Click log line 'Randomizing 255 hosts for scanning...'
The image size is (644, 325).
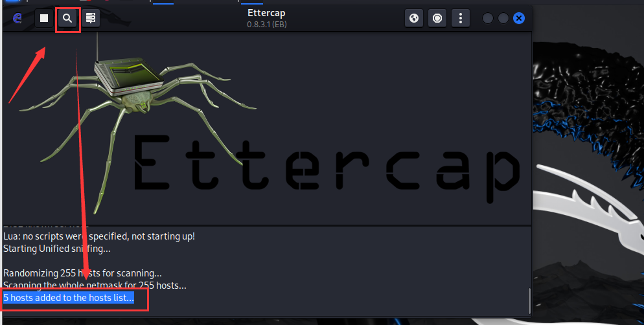click(82, 273)
